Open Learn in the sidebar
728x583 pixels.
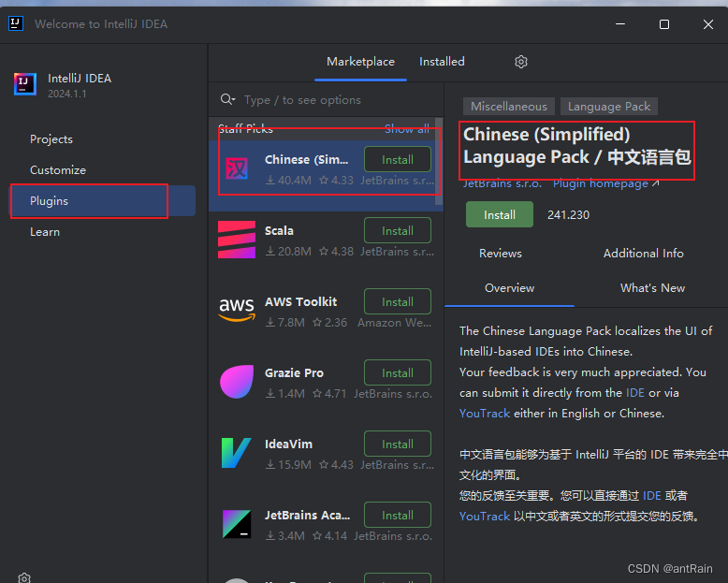coord(45,232)
